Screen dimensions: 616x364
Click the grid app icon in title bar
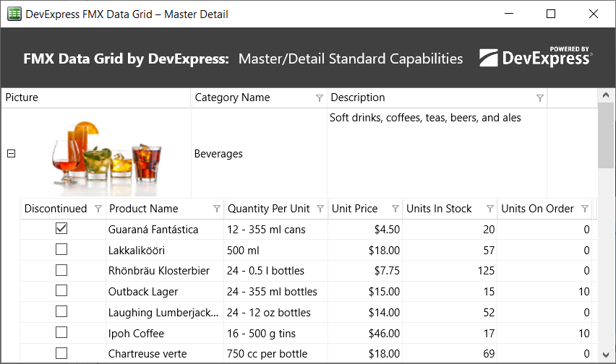[x=14, y=14]
